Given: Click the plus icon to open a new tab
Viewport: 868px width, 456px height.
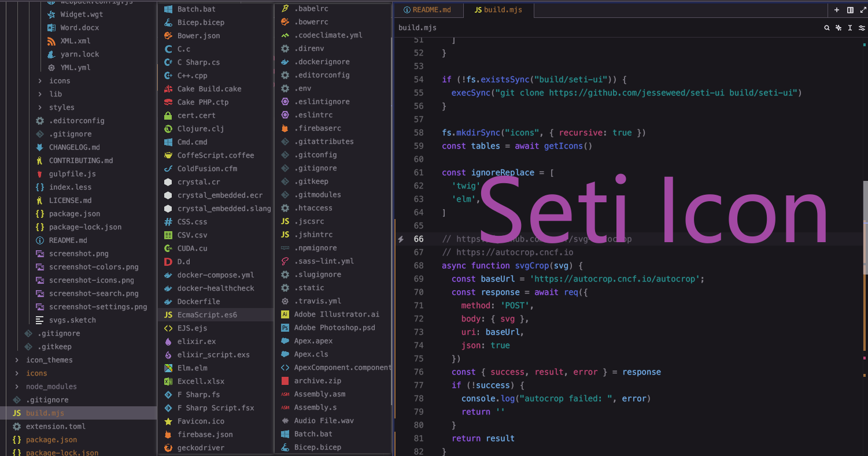Looking at the screenshot, I should click(836, 10).
